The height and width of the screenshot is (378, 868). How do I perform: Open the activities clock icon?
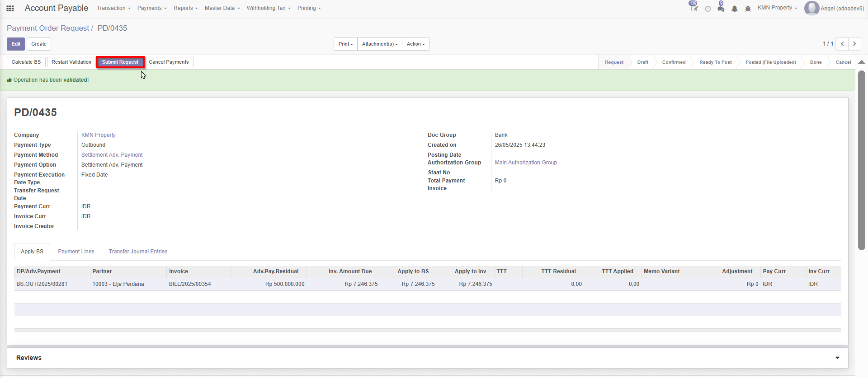point(708,9)
